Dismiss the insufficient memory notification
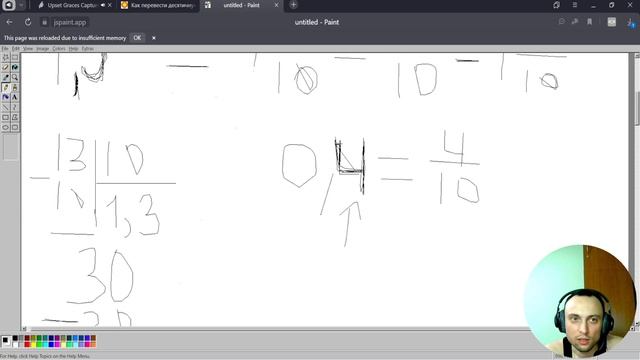 tap(154, 38)
